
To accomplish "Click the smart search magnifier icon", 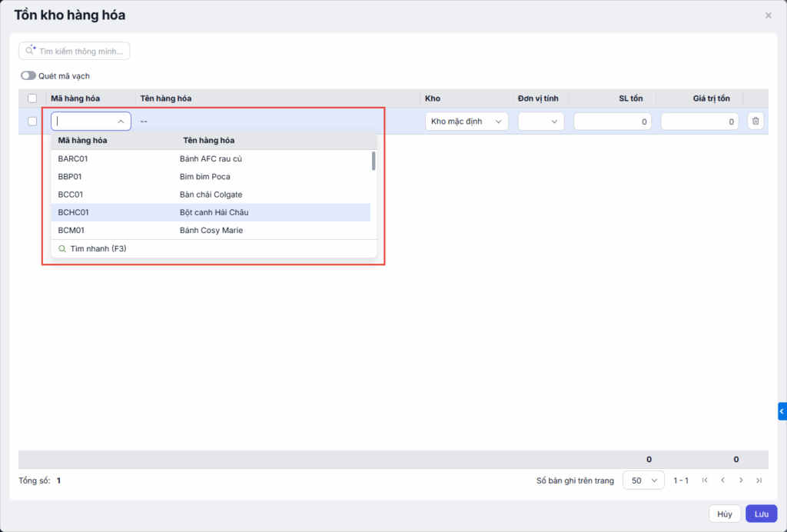I will [31, 51].
